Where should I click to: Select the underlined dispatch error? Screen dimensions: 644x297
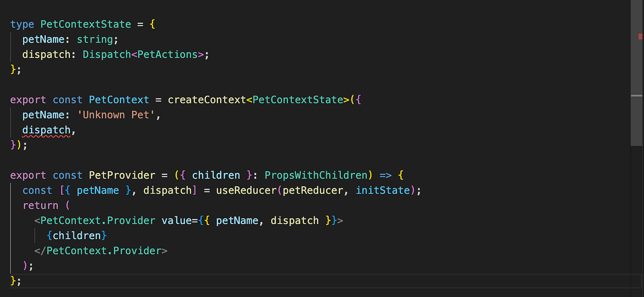pyautogui.click(x=46, y=130)
